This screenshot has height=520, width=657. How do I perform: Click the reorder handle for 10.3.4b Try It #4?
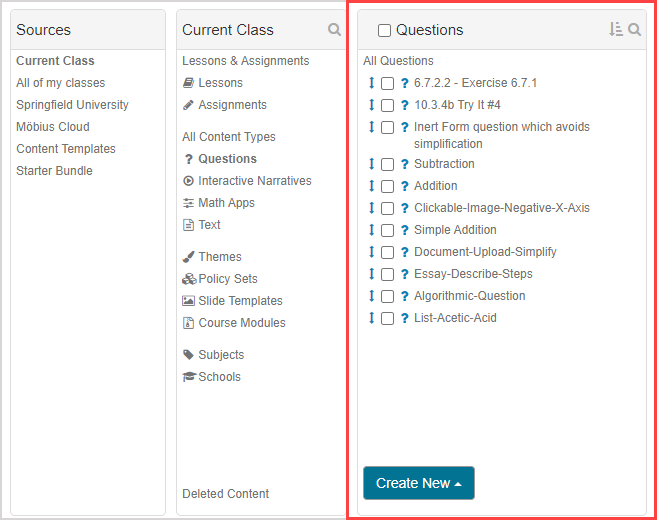(372, 105)
